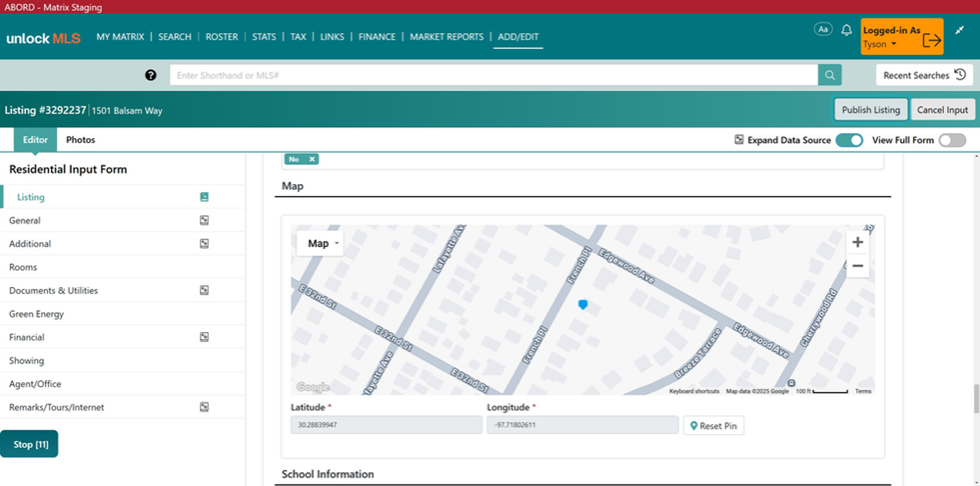Click the Shorthand or MLS# search field

[493, 75]
